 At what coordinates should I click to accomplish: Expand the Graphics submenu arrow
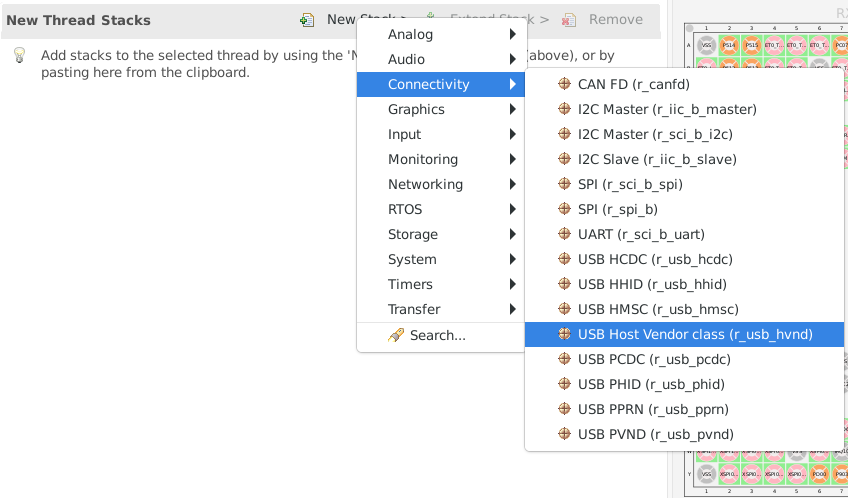coord(513,109)
